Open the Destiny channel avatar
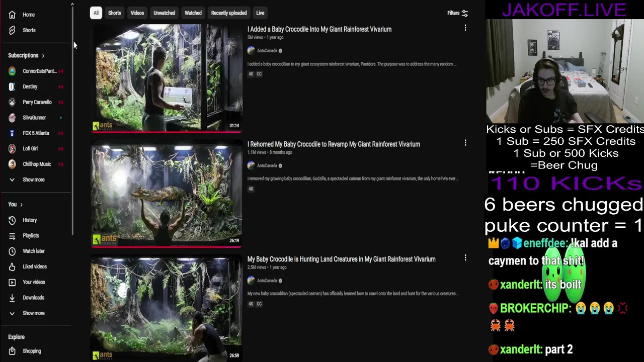 coord(12,86)
